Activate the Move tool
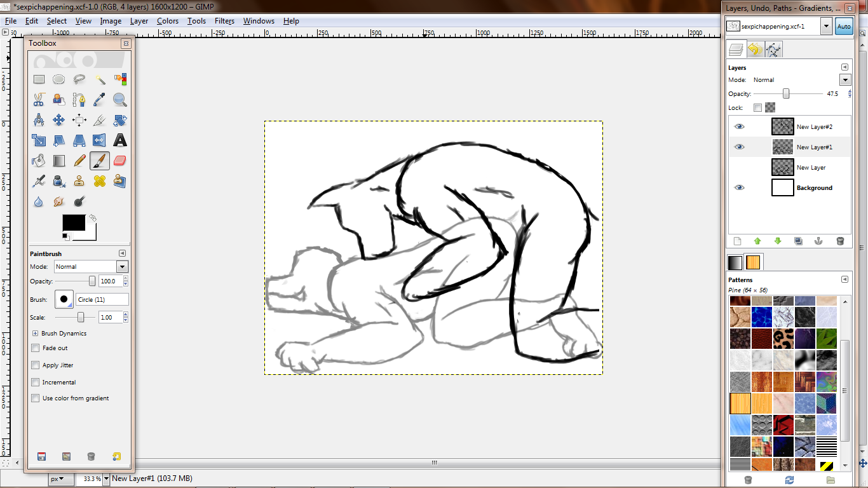The height and width of the screenshot is (488, 868). 59,120
